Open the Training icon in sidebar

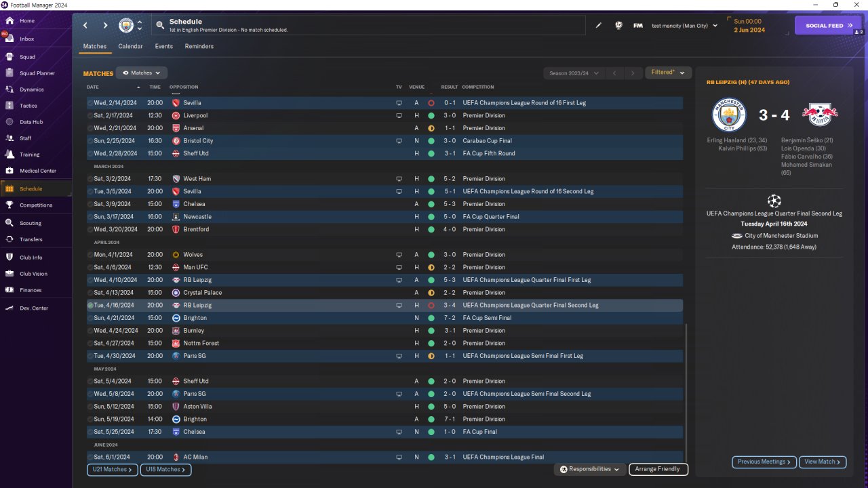tap(9, 155)
